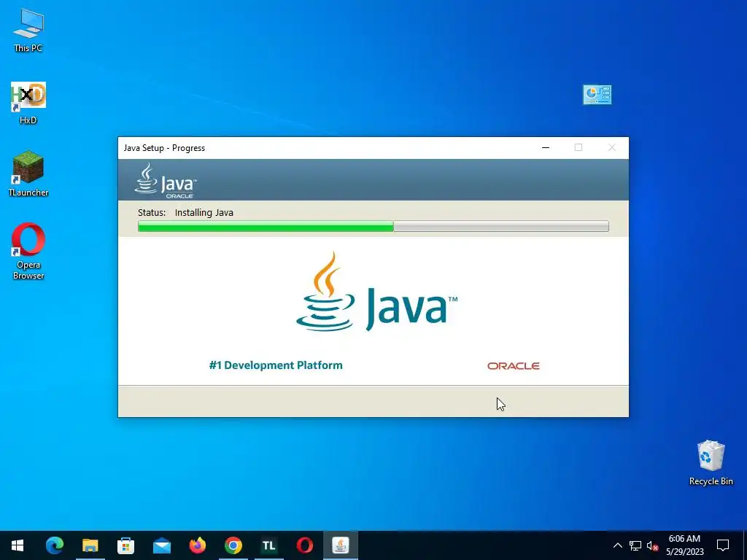The width and height of the screenshot is (747, 560).
Task: Open the Mail app from the taskbar
Action: pyautogui.click(x=161, y=545)
